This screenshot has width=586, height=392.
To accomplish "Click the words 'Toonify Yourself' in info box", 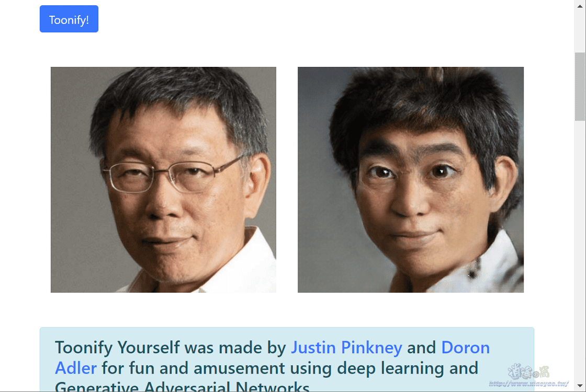I will coord(117,348).
